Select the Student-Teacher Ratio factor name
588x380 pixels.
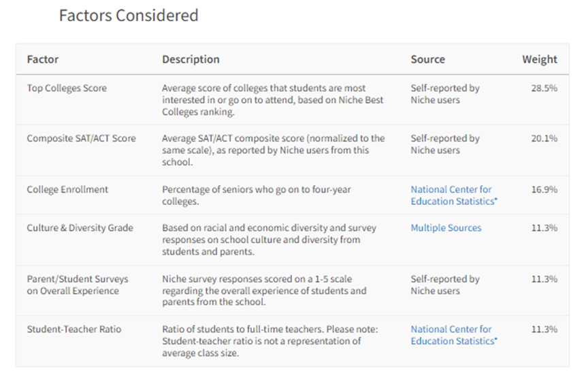pos(74,329)
